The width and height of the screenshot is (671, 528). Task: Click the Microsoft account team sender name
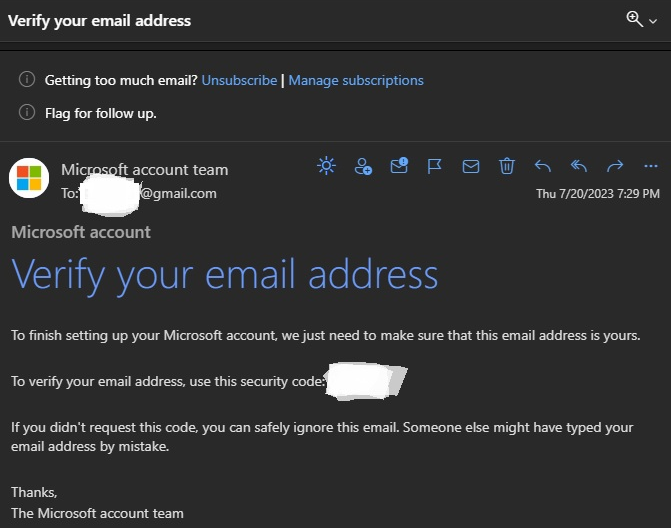click(144, 170)
